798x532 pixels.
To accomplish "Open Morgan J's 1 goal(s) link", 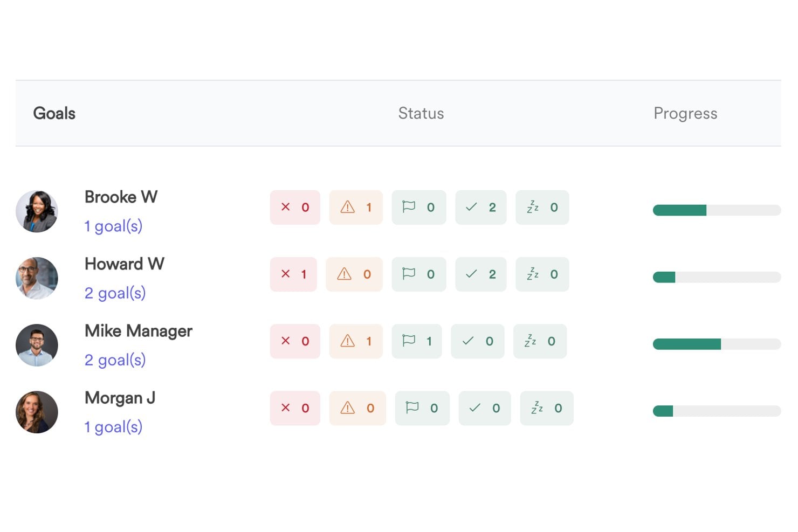I will [113, 427].
